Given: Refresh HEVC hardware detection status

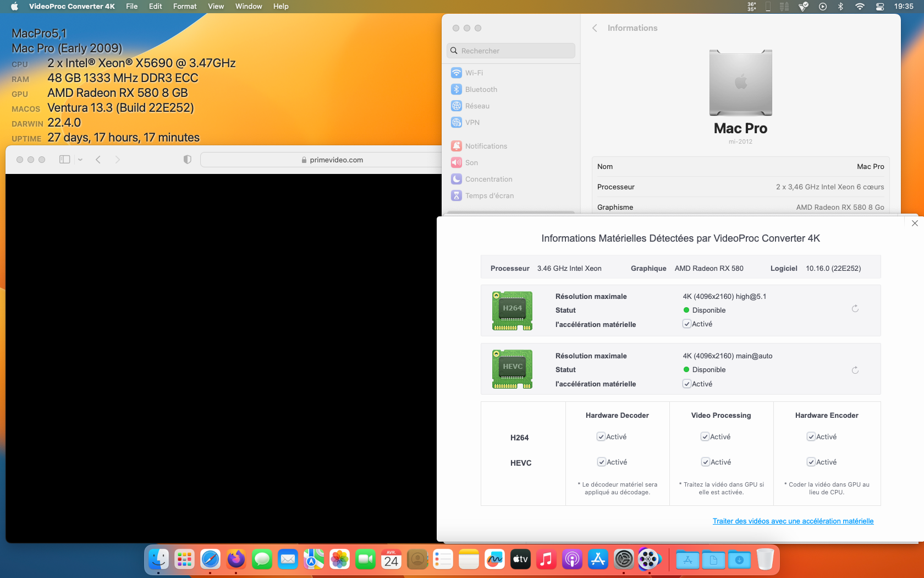Looking at the screenshot, I should click(x=855, y=370).
